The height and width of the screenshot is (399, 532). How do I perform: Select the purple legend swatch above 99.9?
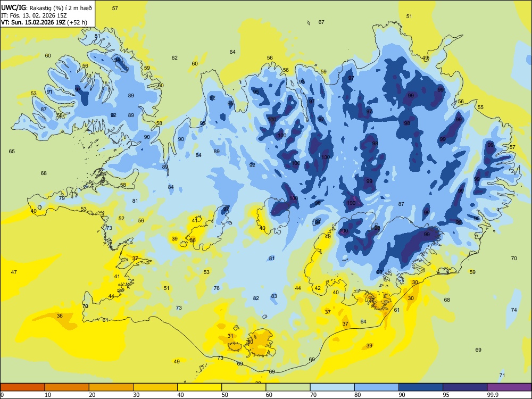point(509,387)
